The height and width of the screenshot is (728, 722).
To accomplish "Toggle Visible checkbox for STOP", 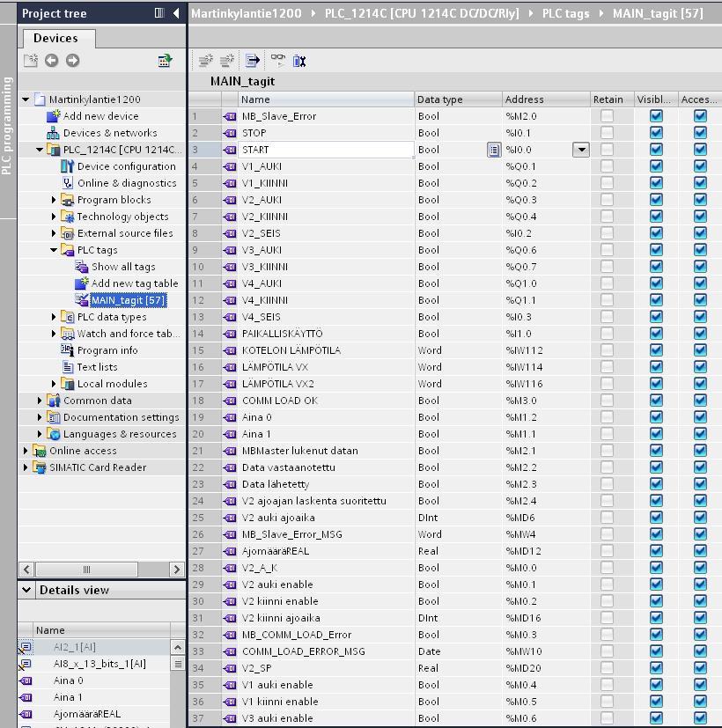I will click(x=656, y=133).
